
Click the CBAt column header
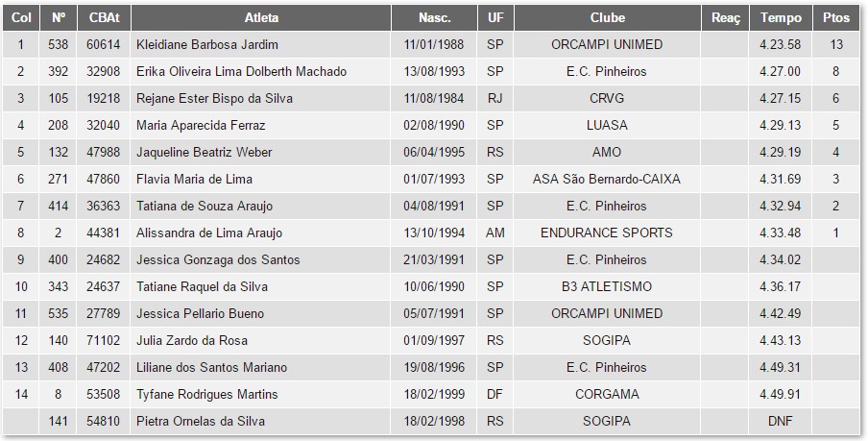pos(104,18)
